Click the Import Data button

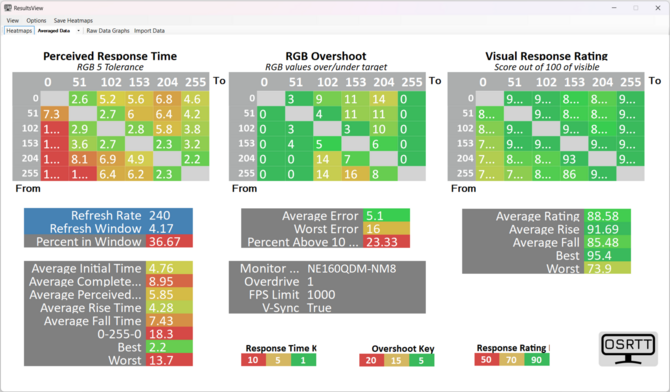click(x=149, y=31)
